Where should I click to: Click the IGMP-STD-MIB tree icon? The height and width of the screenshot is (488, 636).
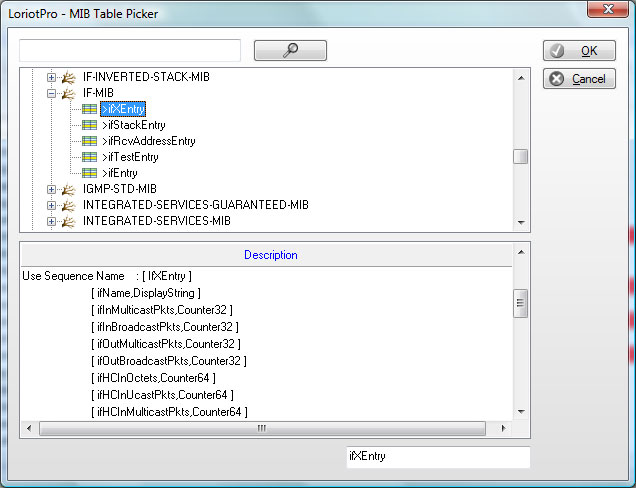click(x=69, y=189)
